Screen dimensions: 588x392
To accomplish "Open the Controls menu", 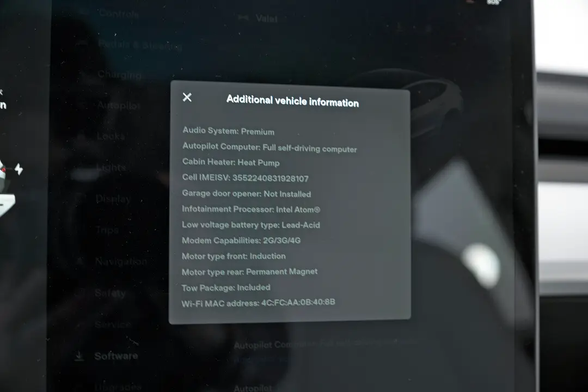I will [x=119, y=14].
